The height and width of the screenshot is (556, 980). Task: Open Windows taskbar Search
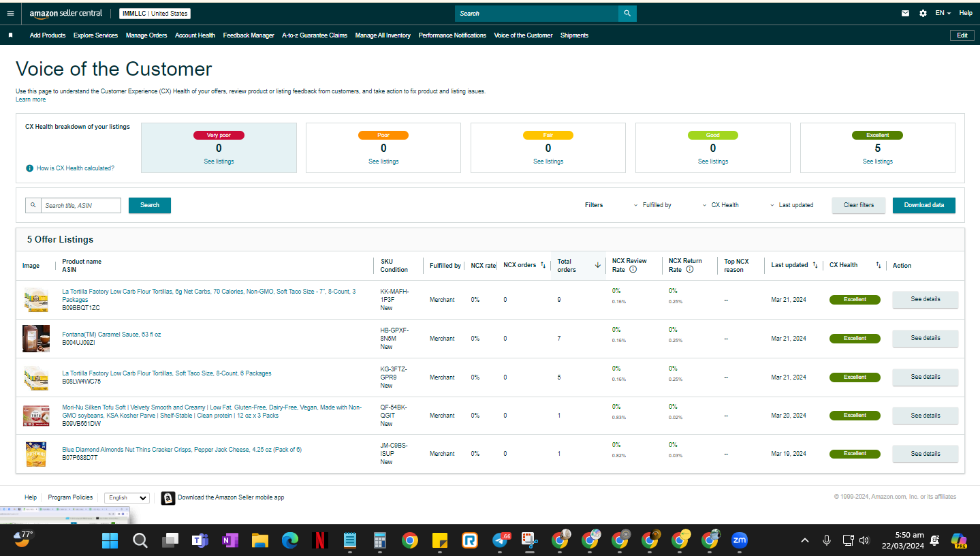pyautogui.click(x=140, y=541)
